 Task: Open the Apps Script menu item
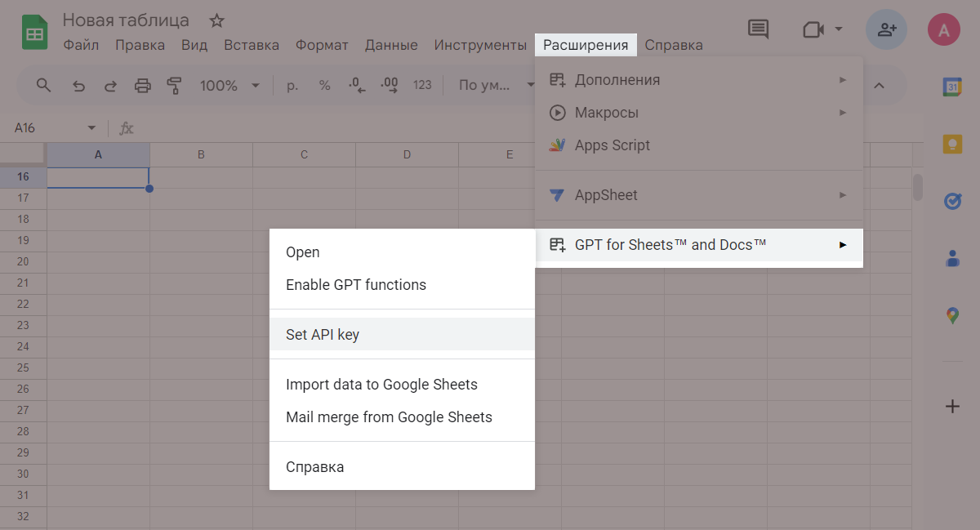tap(612, 145)
